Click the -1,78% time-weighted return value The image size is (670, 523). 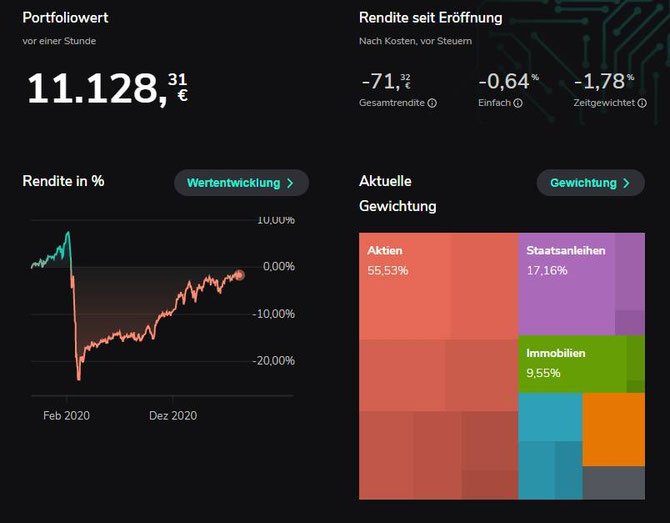pos(604,81)
